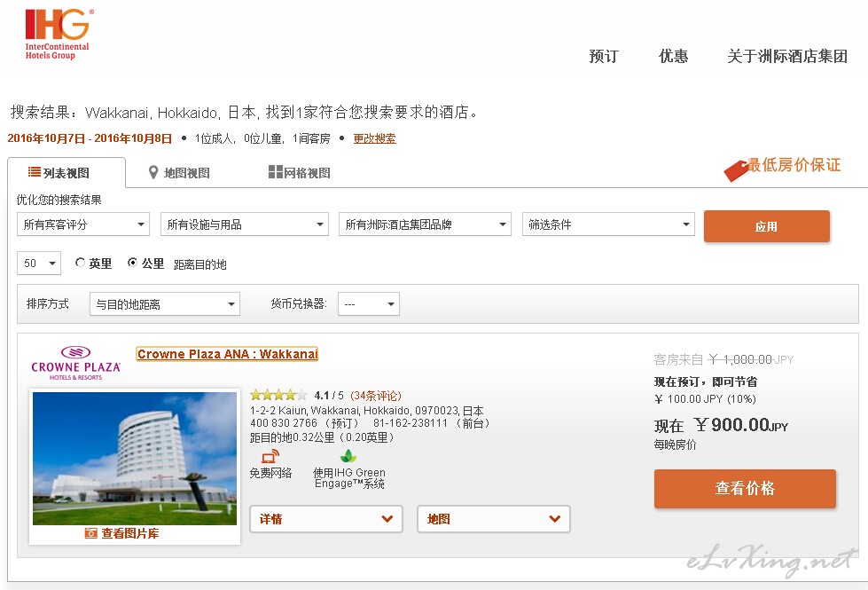
Task: Click the IHG InterContinental Hotels Group logo
Action: (x=59, y=35)
